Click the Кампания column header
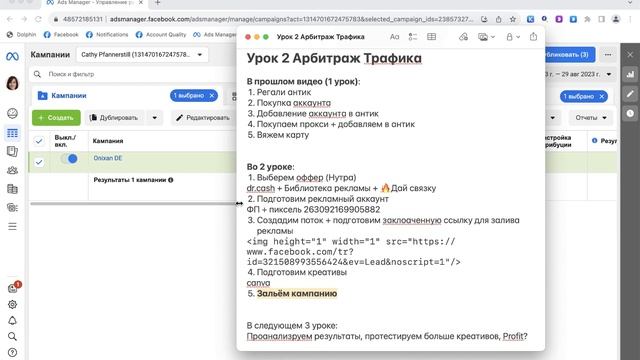 (x=108, y=141)
